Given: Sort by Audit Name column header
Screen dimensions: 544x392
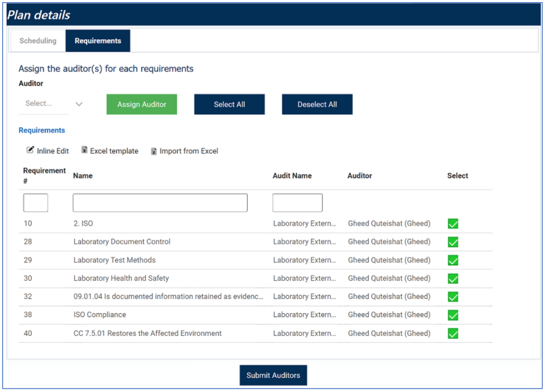Looking at the screenshot, I should pos(292,176).
